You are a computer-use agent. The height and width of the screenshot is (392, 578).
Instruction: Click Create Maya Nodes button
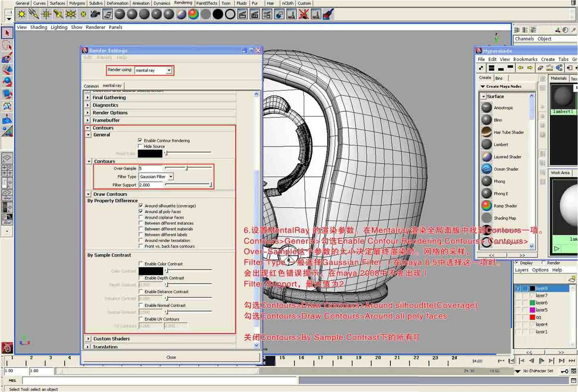(508, 86)
